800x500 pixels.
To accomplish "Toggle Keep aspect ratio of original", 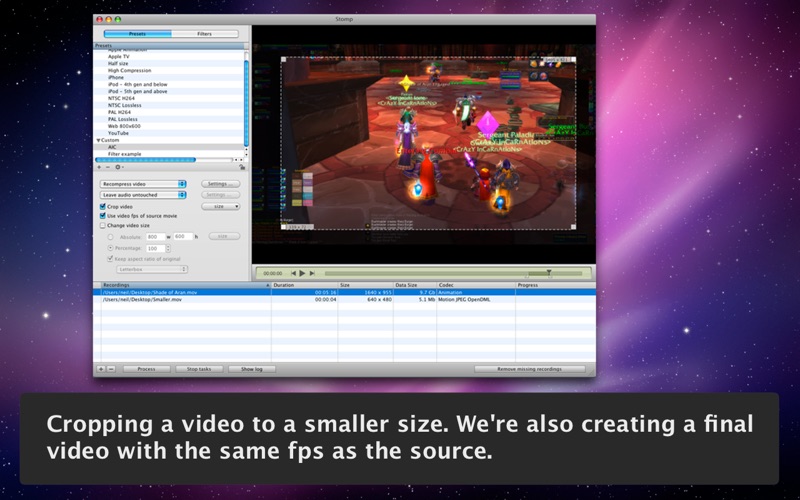I will click(x=110, y=259).
